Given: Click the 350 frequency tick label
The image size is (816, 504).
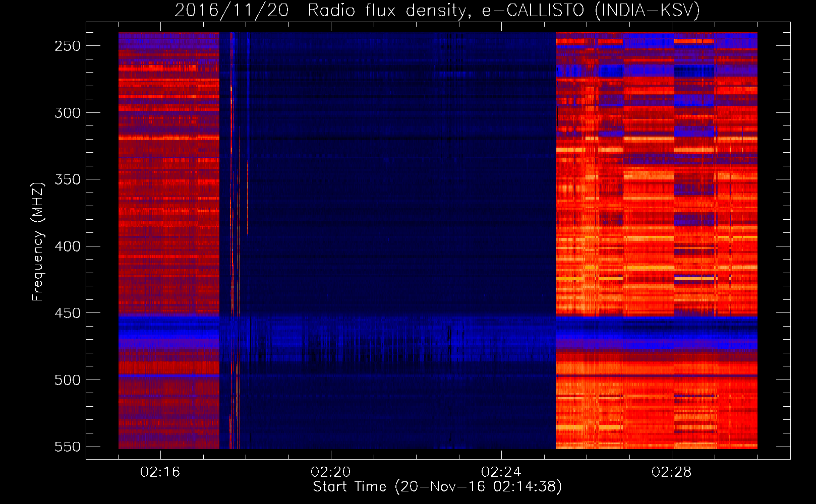Looking at the screenshot, I should [x=68, y=179].
